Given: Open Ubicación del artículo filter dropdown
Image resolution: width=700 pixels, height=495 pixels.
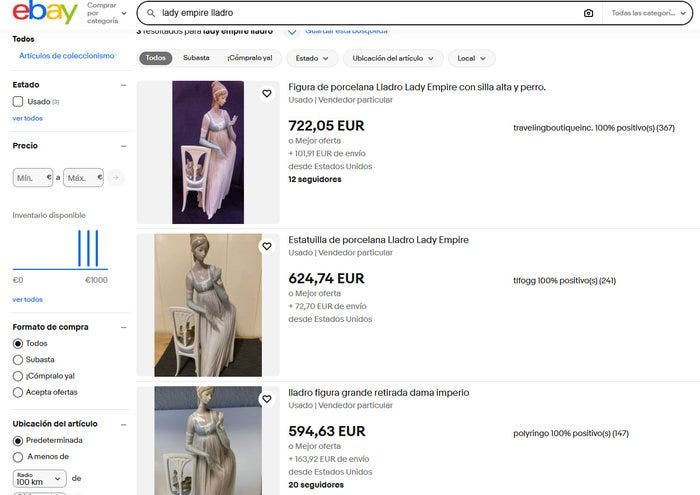Looking at the screenshot, I should point(393,58).
